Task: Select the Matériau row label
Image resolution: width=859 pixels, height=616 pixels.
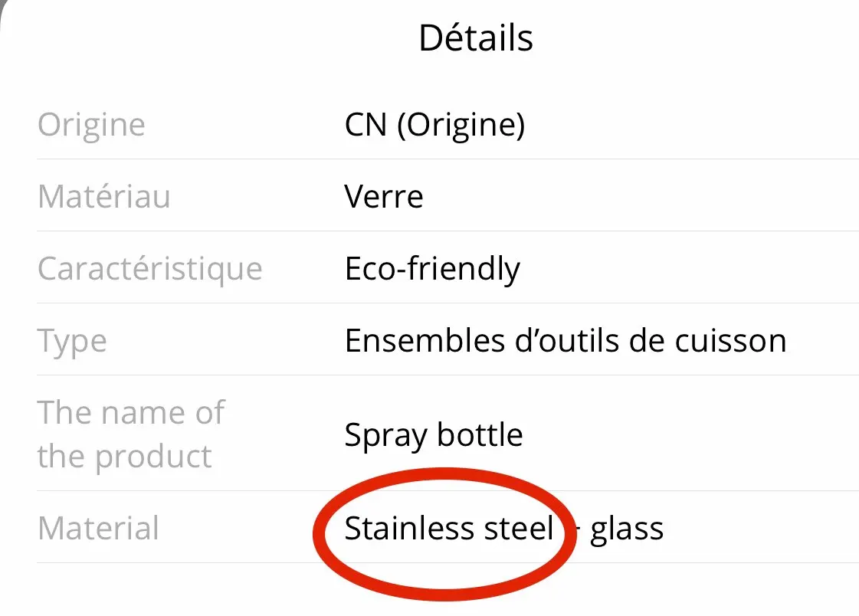Action: click(103, 197)
